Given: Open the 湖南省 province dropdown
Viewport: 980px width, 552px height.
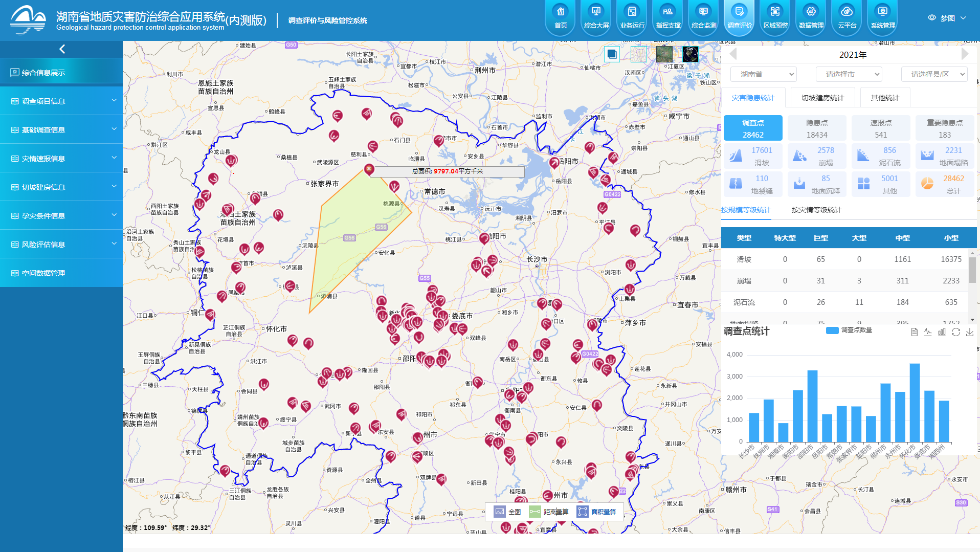Looking at the screenshot, I should click(763, 74).
